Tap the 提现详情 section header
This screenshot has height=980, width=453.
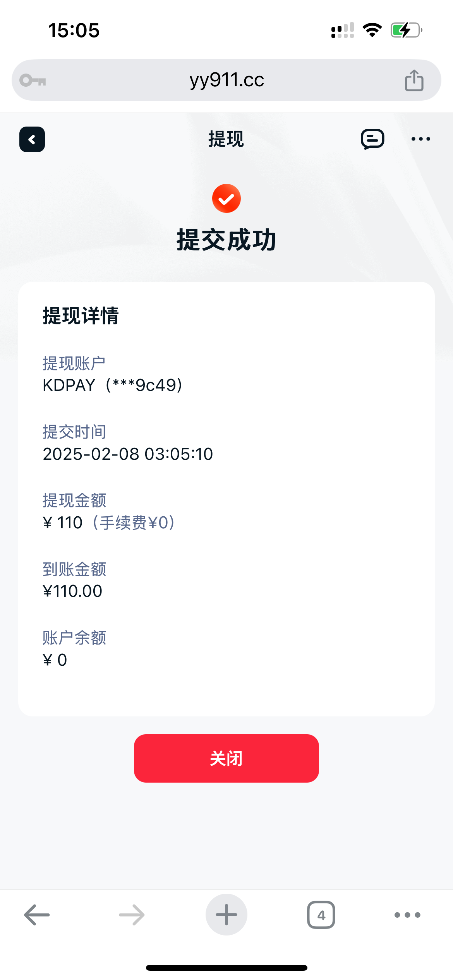pyautogui.click(x=81, y=315)
